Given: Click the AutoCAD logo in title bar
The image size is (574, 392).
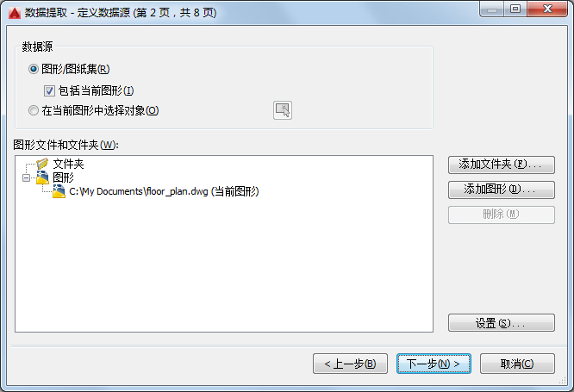Looking at the screenshot, I should click(15, 13).
